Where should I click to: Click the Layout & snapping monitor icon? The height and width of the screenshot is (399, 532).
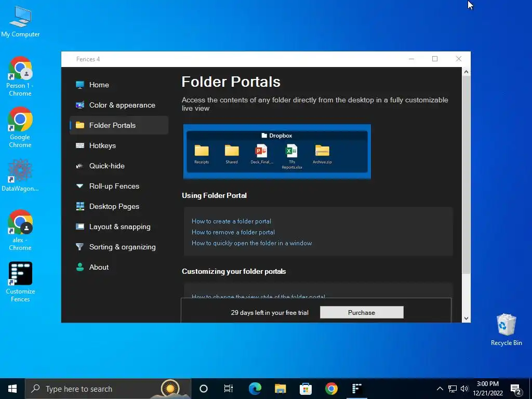pyautogui.click(x=80, y=227)
